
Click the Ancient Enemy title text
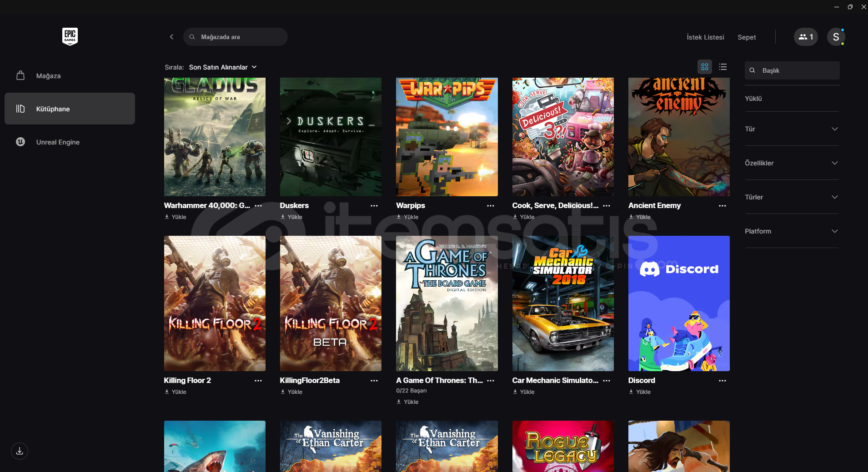point(654,206)
